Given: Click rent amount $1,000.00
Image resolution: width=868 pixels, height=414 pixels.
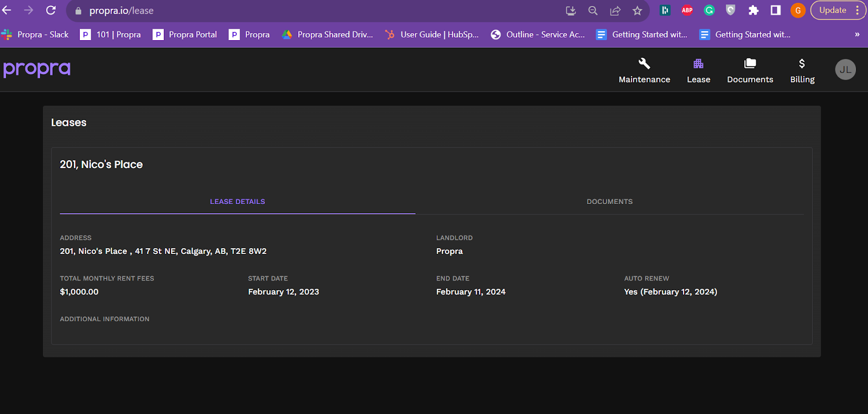Looking at the screenshot, I should point(79,292).
